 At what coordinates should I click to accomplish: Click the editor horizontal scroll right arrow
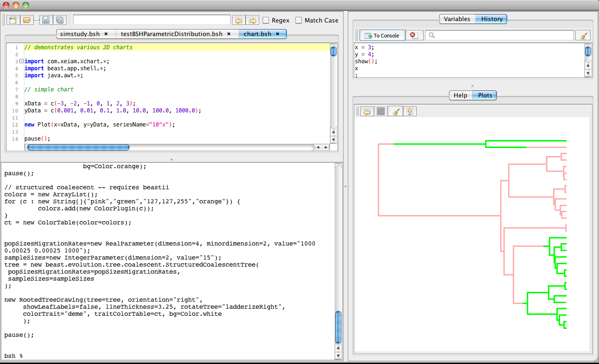[x=326, y=147]
